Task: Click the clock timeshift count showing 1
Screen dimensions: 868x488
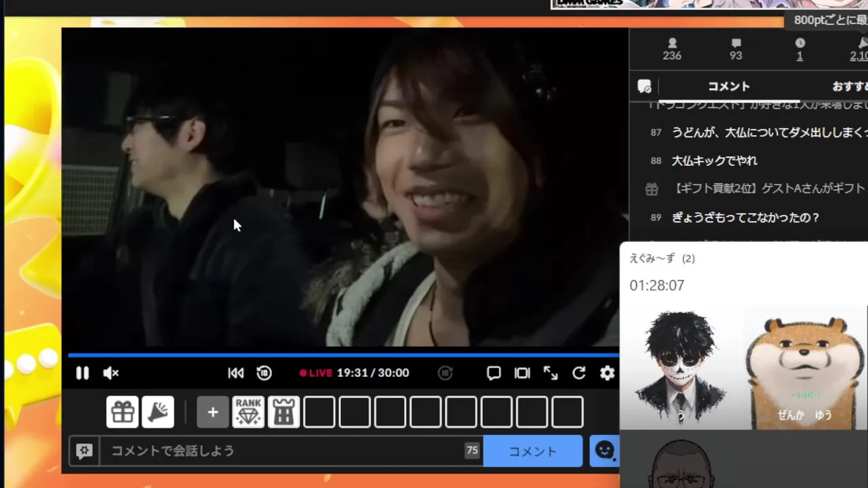Action: coord(800,49)
